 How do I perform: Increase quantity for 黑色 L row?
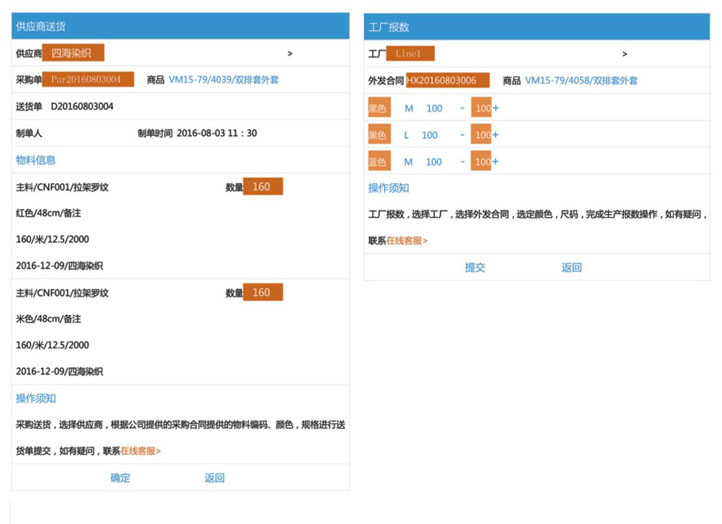click(496, 135)
